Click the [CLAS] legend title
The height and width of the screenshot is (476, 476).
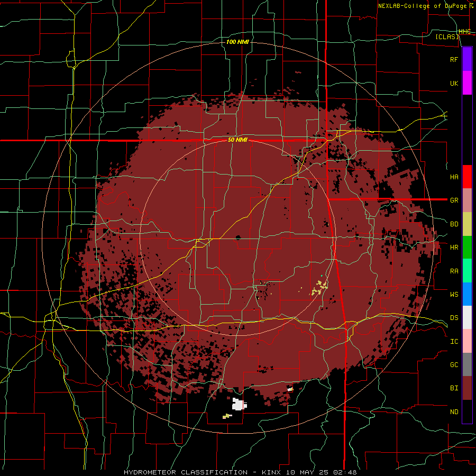click(447, 36)
